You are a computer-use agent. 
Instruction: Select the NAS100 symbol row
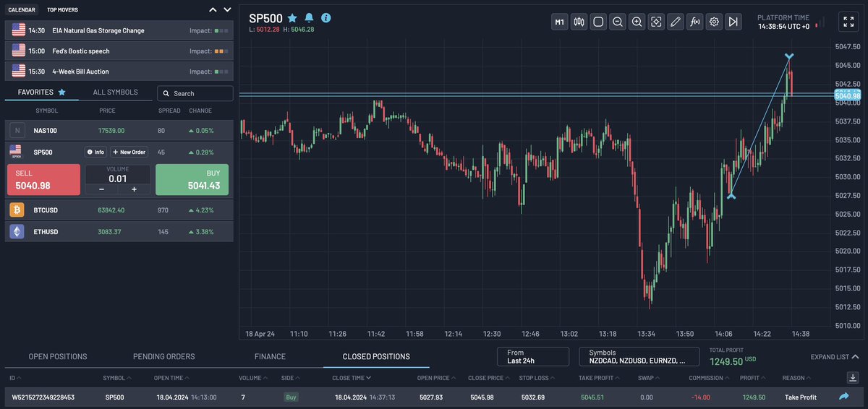[x=119, y=131]
